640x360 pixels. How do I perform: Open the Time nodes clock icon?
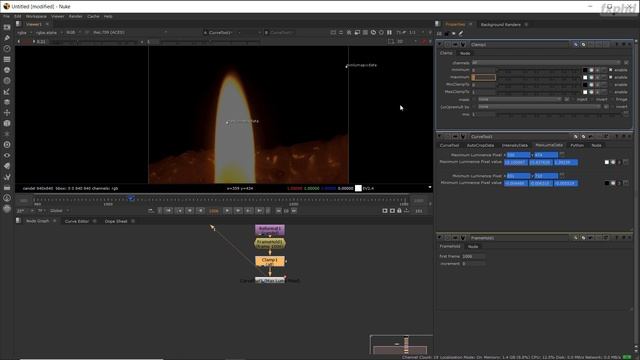(7, 49)
